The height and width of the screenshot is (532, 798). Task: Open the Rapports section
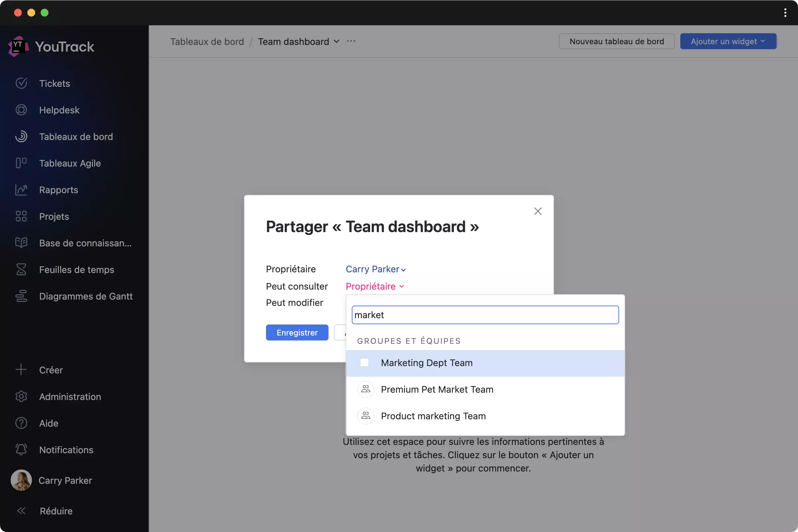click(58, 190)
